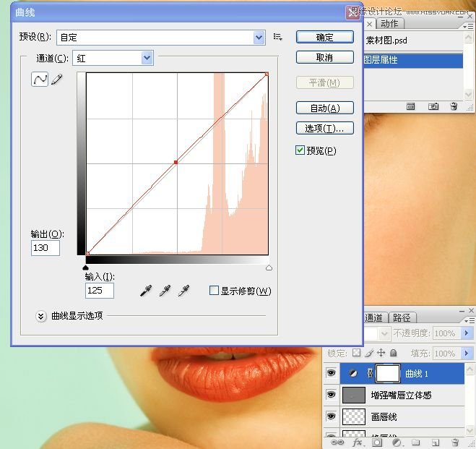Screen dimensions: 476x449
Task: Lock image pixels brush icon
Action: pyautogui.click(x=369, y=353)
